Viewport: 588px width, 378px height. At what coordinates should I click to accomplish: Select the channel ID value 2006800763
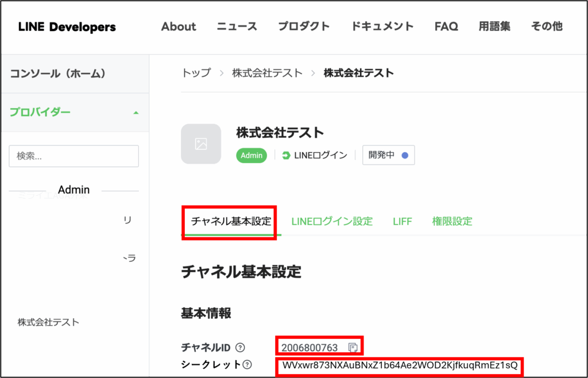pyautogui.click(x=310, y=348)
